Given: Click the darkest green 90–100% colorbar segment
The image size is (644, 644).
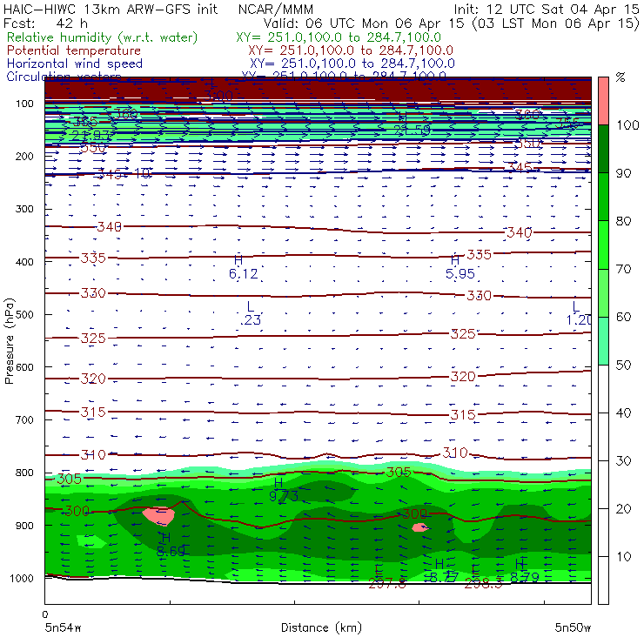Looking at the screenshot, I should point(603,149).
